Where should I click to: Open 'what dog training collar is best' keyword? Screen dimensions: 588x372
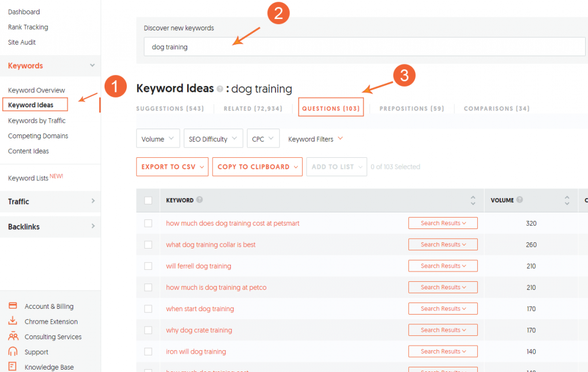[x=211, y=245]
